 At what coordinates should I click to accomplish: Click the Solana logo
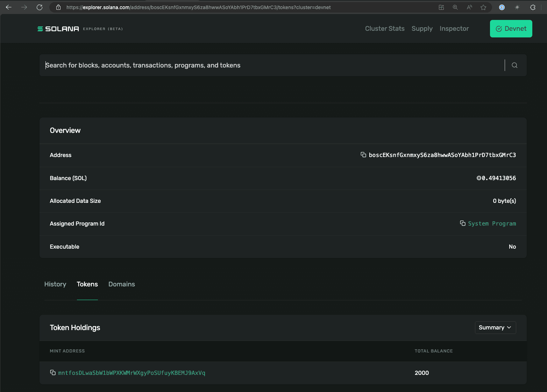[58, 29]
